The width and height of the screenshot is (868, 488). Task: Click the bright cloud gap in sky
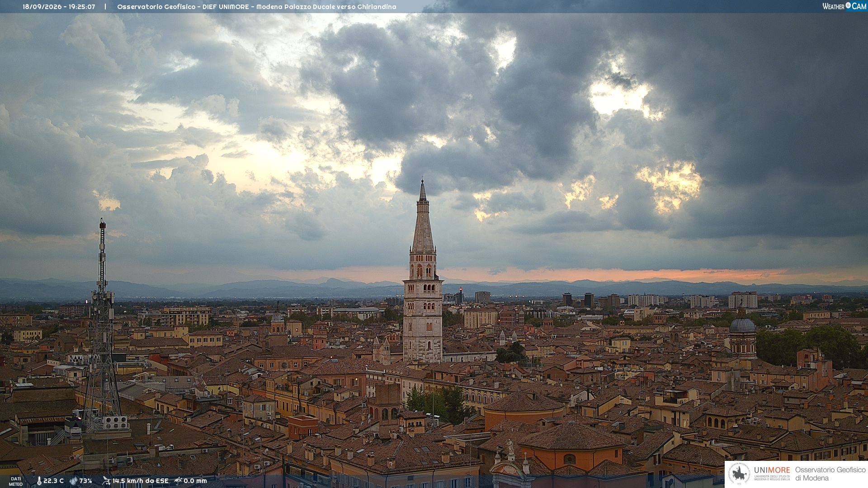pyautogui.click(x=619, y=99)
